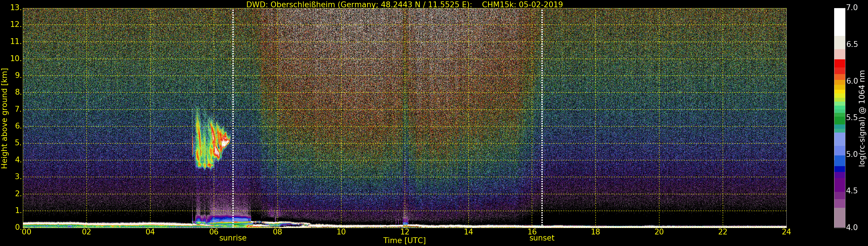Image resolution: width=868 pixels, height=246 pixels.
Task: Click the '00' tick on the time axis
Action: point(26,232)
